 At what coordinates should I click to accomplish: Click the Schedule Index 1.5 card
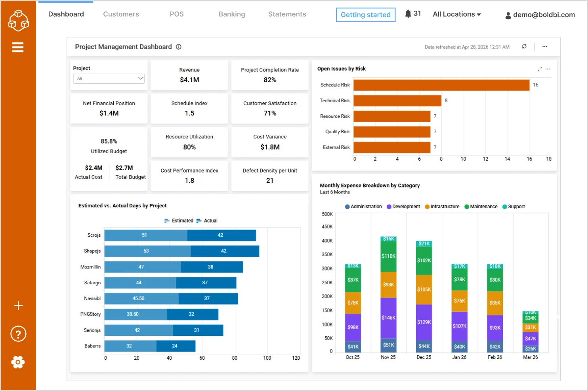click(x=189, y=109)
